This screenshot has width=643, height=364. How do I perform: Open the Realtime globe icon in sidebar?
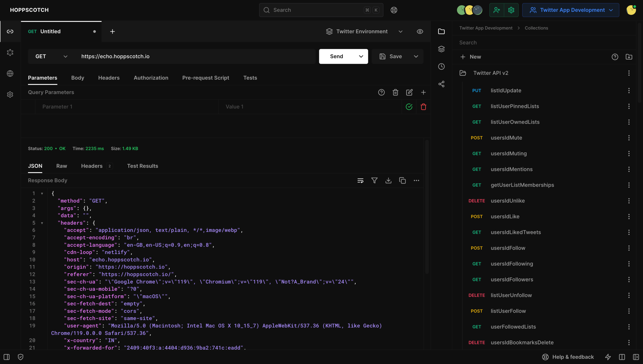pos(10,74)
